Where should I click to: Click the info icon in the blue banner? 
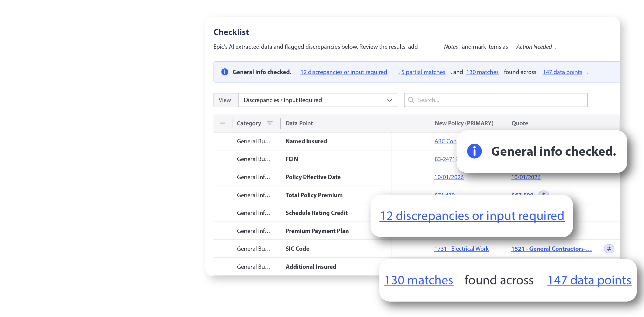pyautogui.click(x=225, y=72)
